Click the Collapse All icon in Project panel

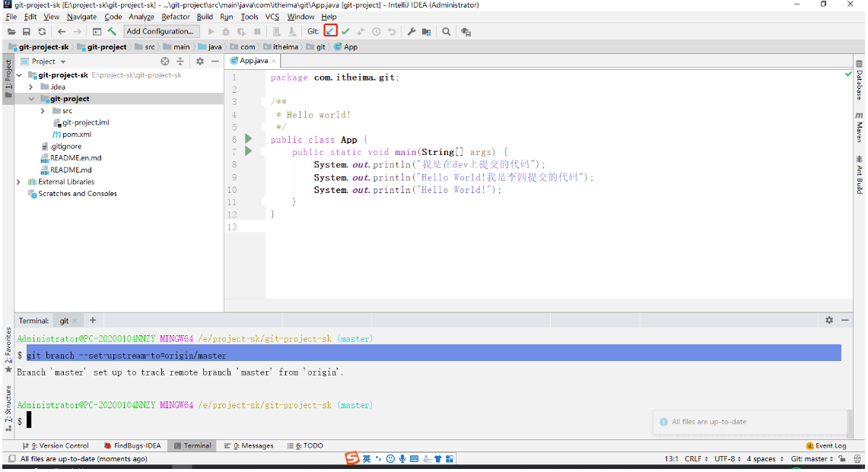180,62
